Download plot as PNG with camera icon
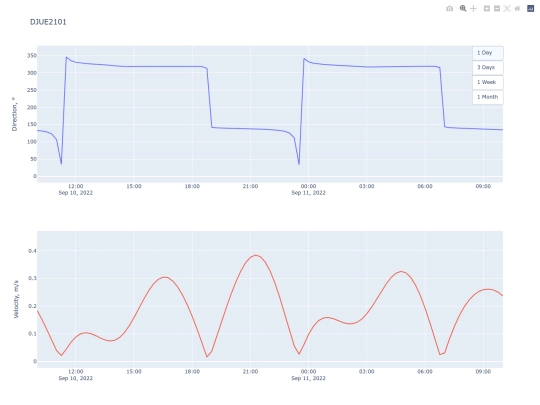Image resolution: width=540 pixels, height=405 pixels. (449, 9)
